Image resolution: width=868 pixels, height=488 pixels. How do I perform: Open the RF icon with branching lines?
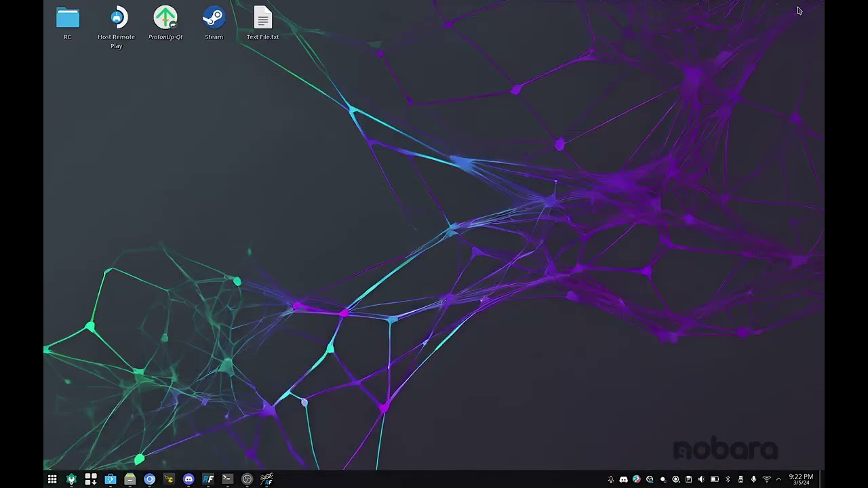[x=267, y=479]
